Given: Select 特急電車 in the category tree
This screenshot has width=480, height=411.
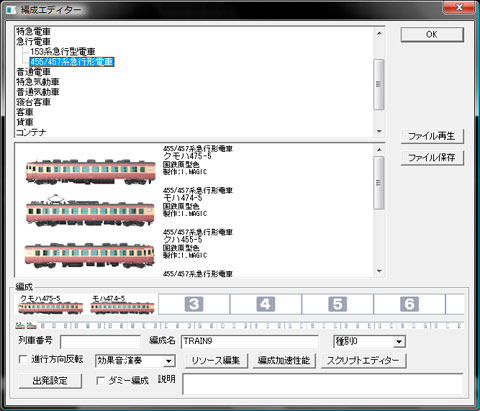Looking at the screenshot, I should click(x=33, y=32).
